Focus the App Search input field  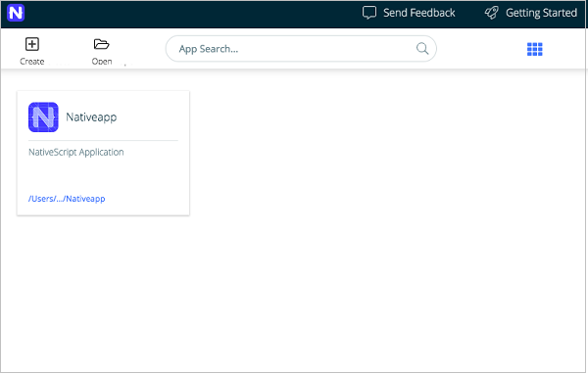(x=301, y=49)
